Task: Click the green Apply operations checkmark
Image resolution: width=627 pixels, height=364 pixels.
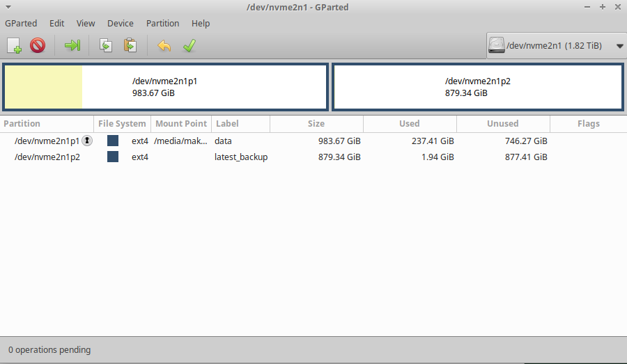Action: (189, 45)
